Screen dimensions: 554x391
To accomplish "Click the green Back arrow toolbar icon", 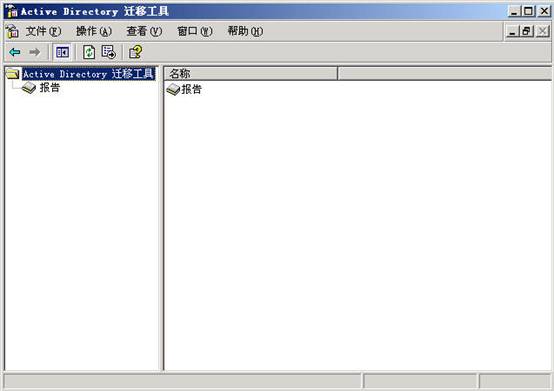I will tap(15, 52).
